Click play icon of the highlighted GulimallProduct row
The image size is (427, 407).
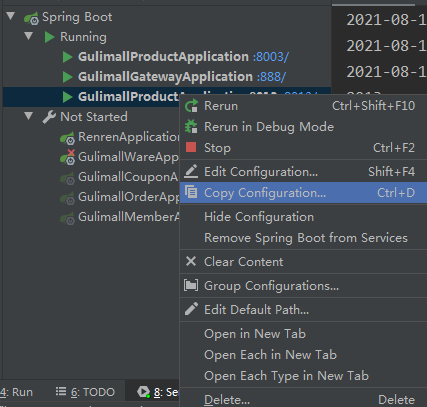point(67,97)
